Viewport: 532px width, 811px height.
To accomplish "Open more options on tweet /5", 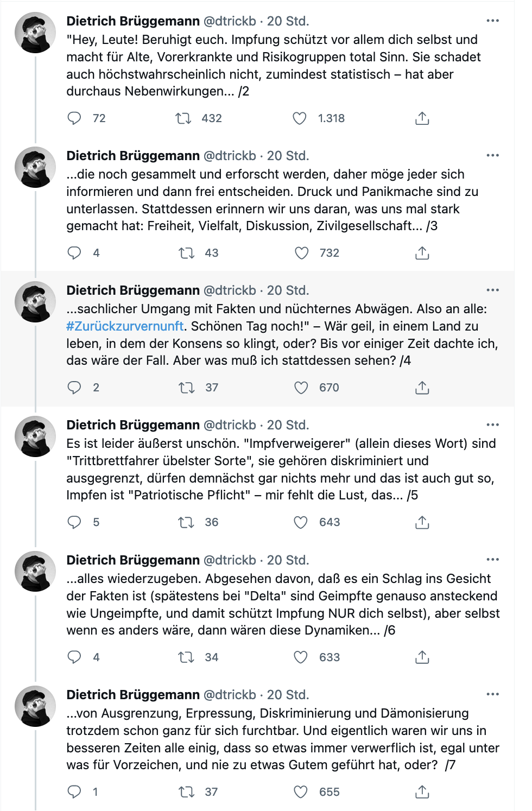I will coord(492,425).
